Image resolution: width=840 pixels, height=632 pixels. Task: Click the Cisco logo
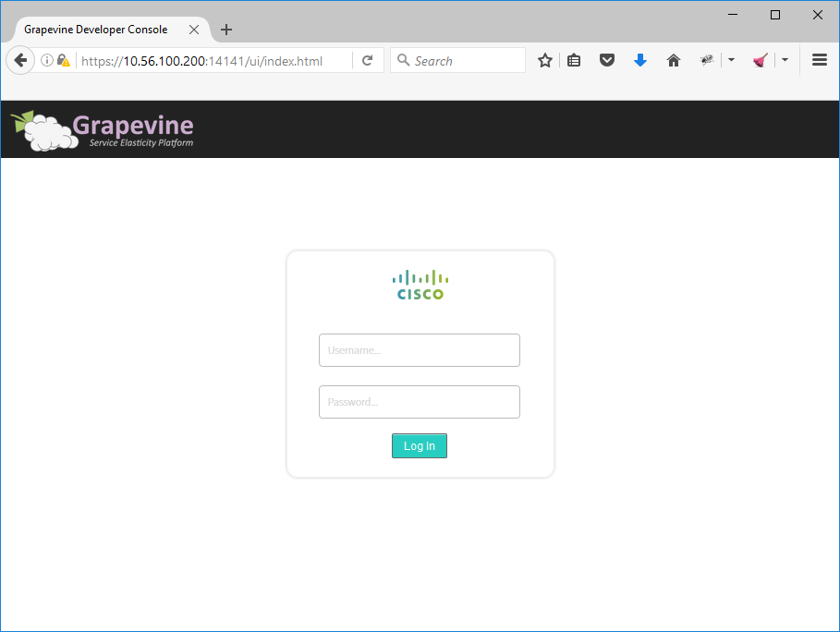(420, 285)
